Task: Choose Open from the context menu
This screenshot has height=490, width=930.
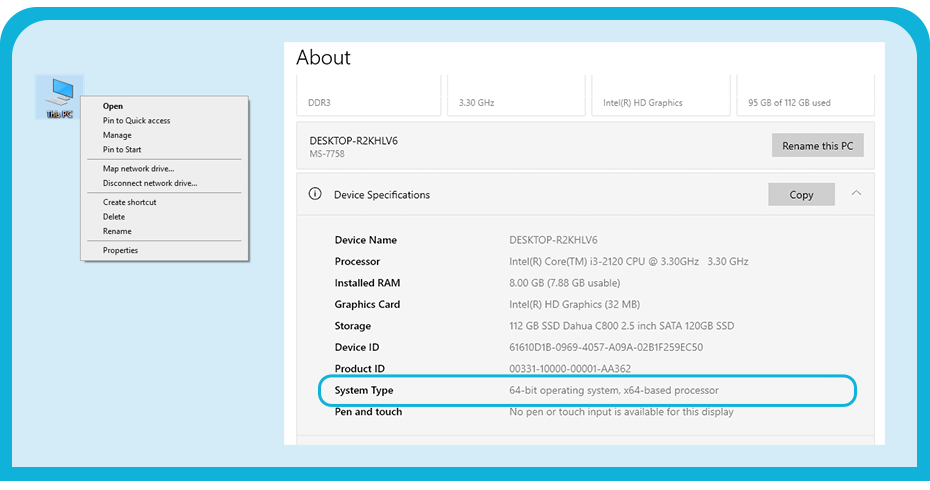Action: pos(113,106)
